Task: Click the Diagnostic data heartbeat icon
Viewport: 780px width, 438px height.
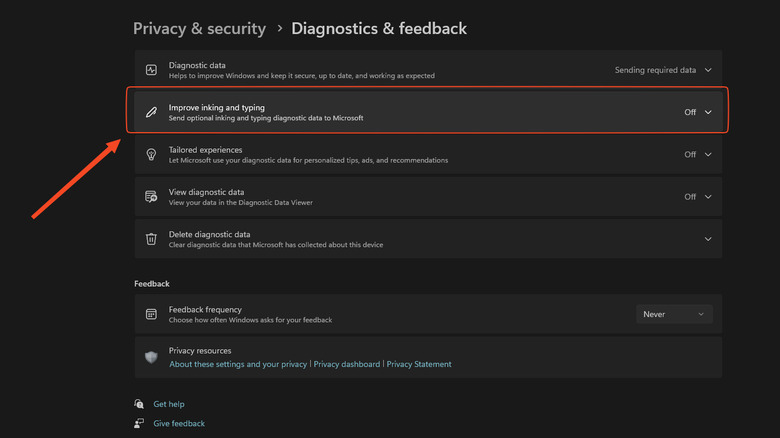Action: click(x=151, y=70)
